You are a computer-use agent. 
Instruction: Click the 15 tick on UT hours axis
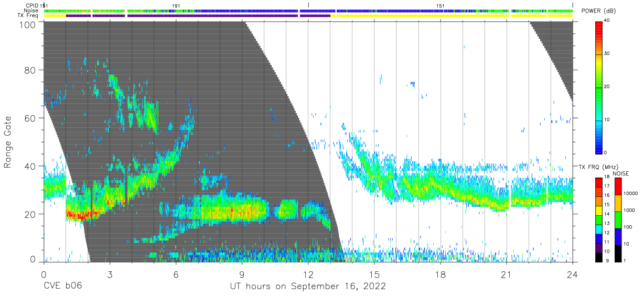[374, 274]
